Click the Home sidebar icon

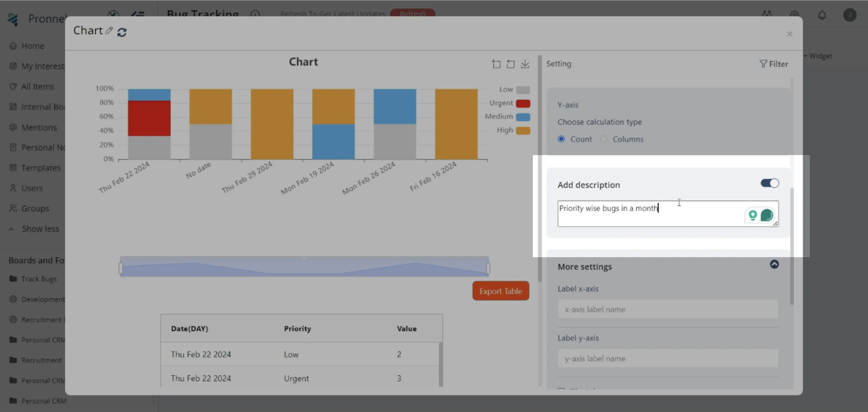pyautogui.click(x=13, y=46)
